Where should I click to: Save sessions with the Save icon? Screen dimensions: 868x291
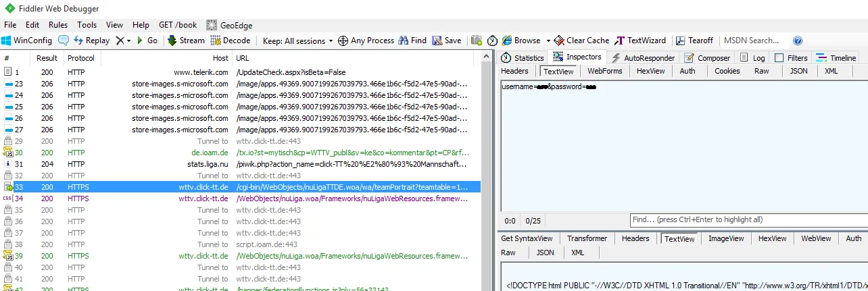click(x=447, y=41)
